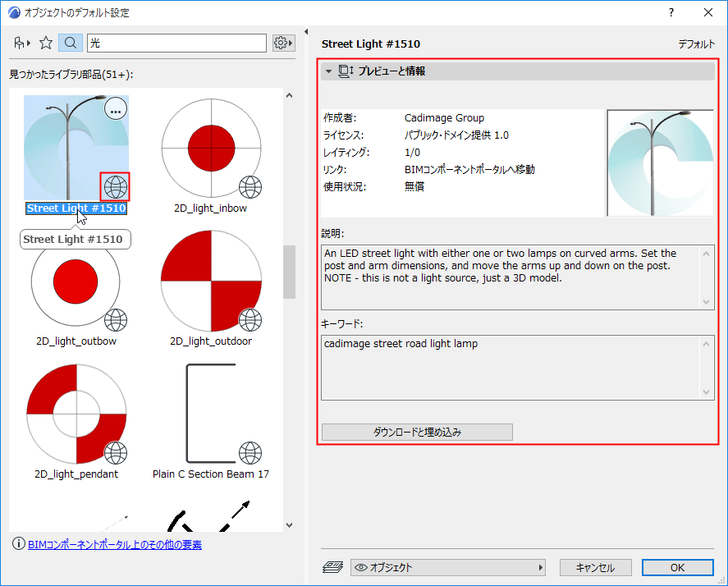Click globe icon on 2D_light_outdoor

(250, 320)
